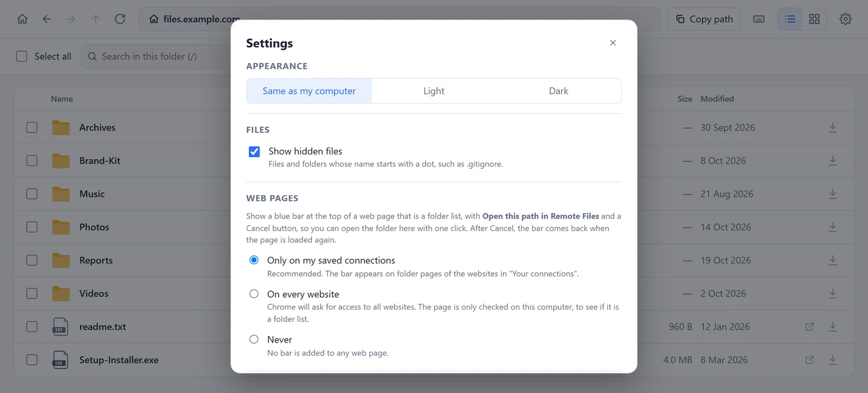
Task: Switch appearance to Light
Action: point(434,91)
